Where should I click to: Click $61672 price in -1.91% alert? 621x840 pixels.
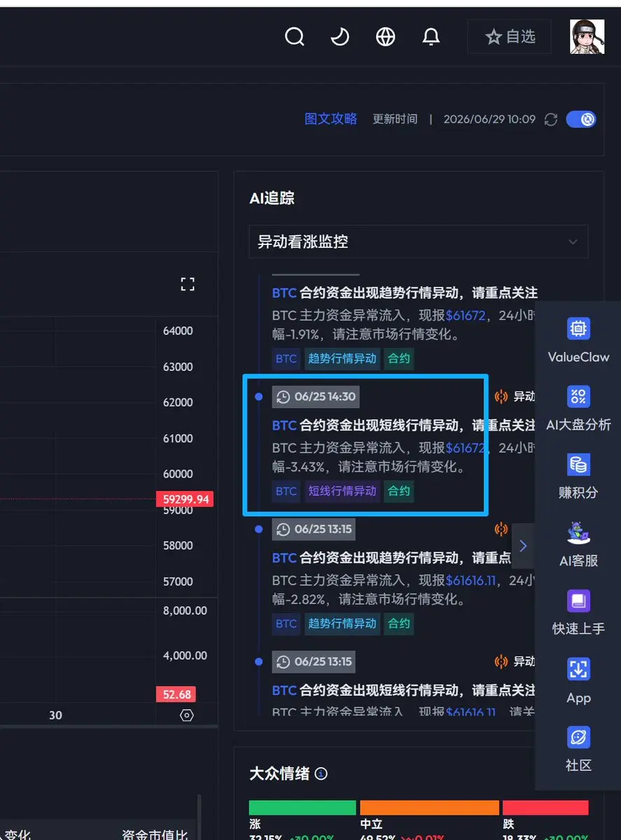click(x=465, y=315)
